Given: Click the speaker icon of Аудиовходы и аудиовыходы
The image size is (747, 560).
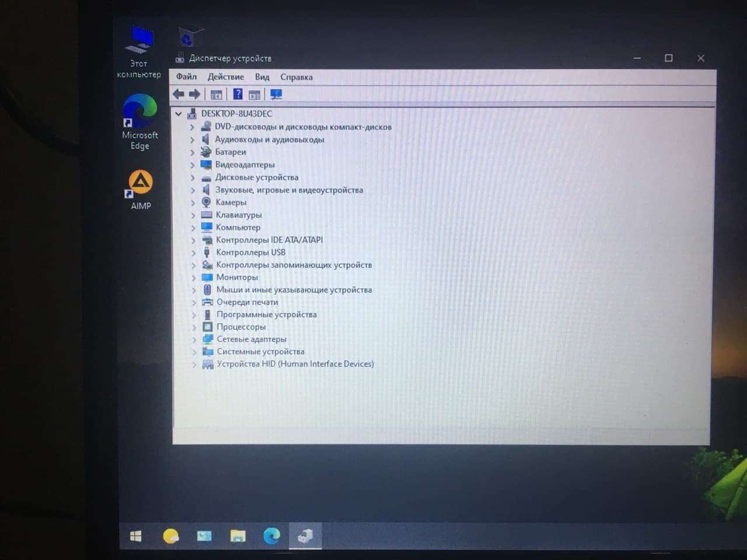Looking at the screenshot, I should click(205, 139).
